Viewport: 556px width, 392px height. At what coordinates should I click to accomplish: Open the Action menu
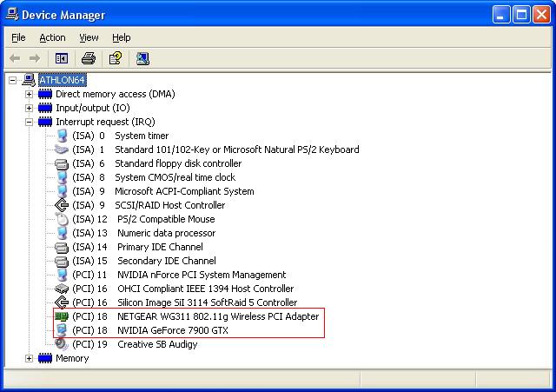52,37
